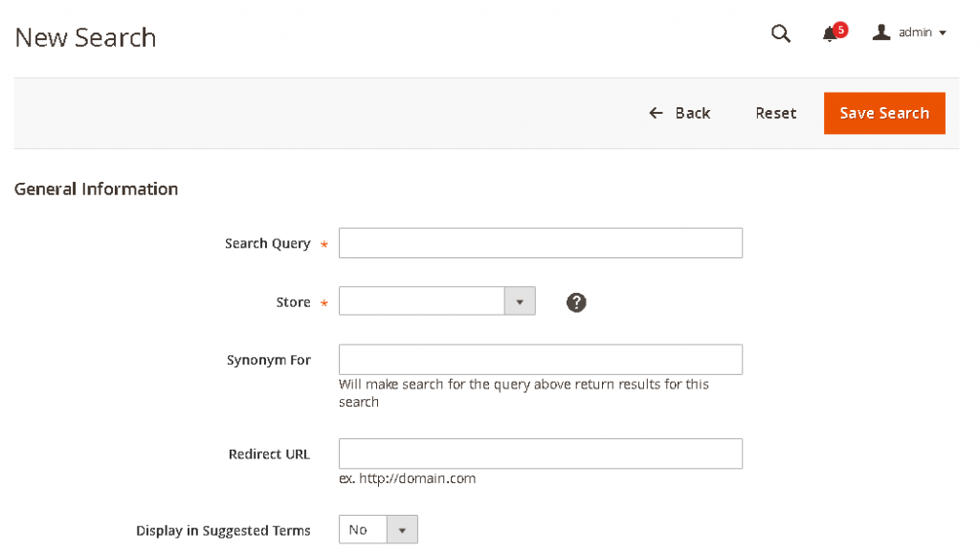Open the Store selection dropdown
980x554 pixels.
(x=519, y=300)
